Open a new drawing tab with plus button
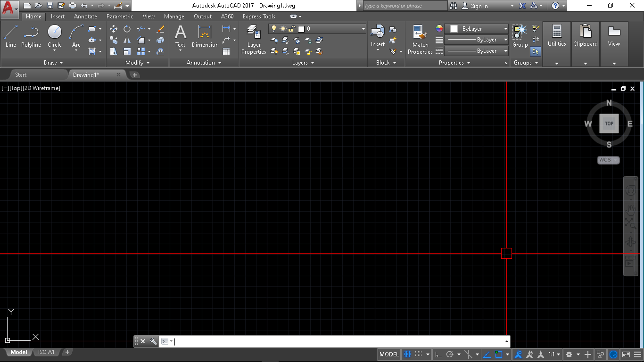Viewport: 644px width, 362px height. click(x=135, y=75)
